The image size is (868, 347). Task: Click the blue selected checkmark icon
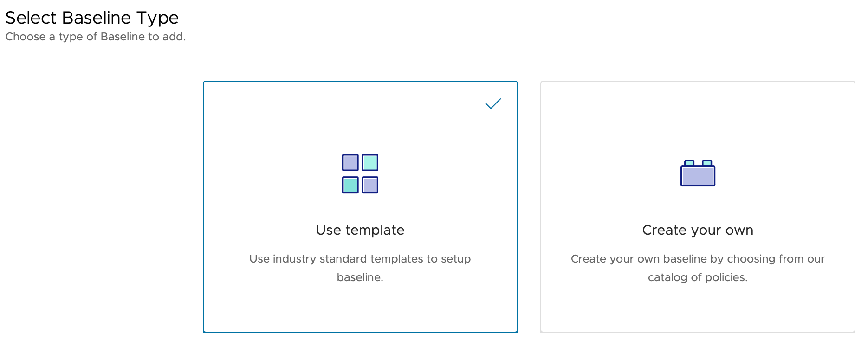pos(493,103)
